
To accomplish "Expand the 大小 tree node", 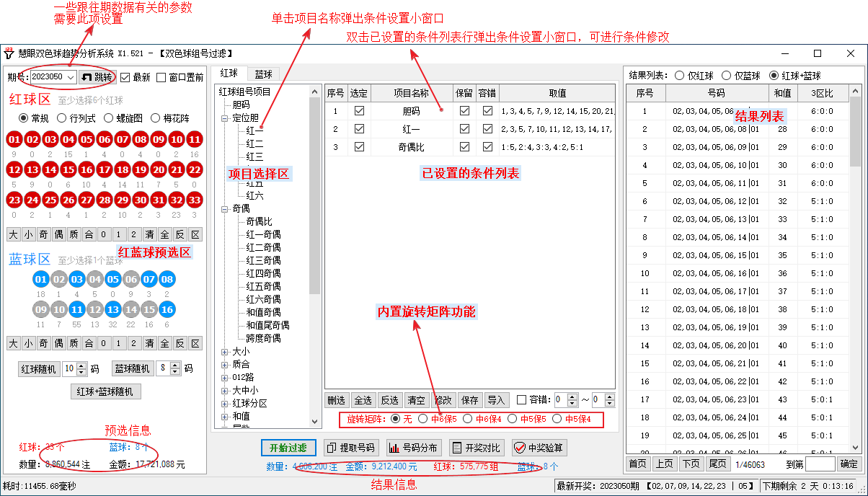I will pos(225,351).
